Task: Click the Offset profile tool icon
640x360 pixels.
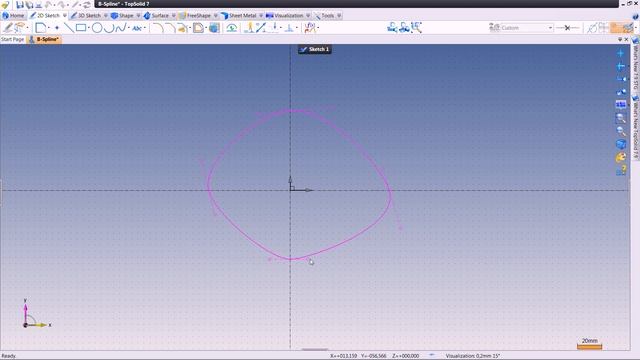Action: 198,28
